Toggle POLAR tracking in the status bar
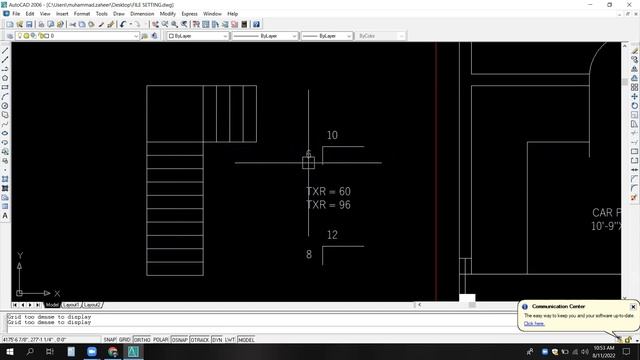This screenshot has width=640, height=360. point(160,340)
